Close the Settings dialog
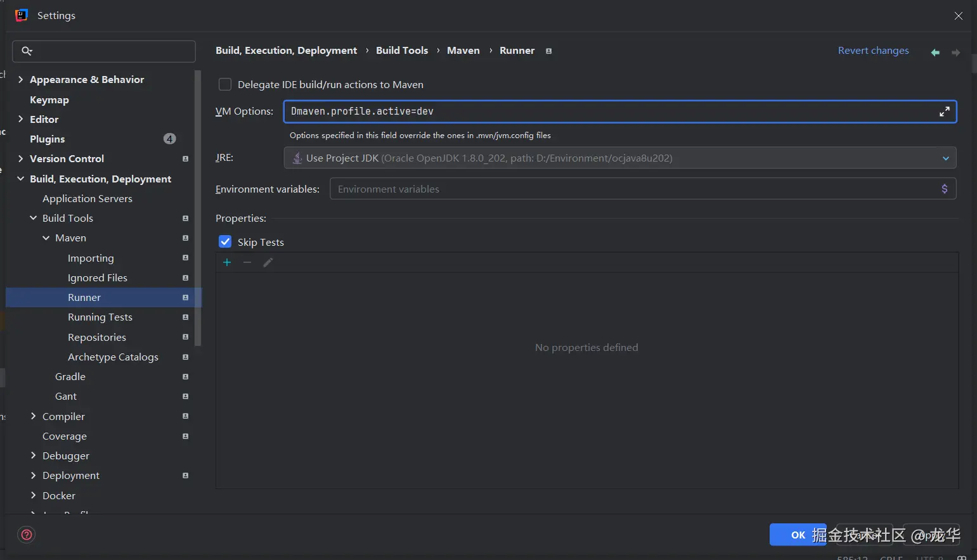Image resolution: width=977 pixels, height=560 pixels. (959, 16)
